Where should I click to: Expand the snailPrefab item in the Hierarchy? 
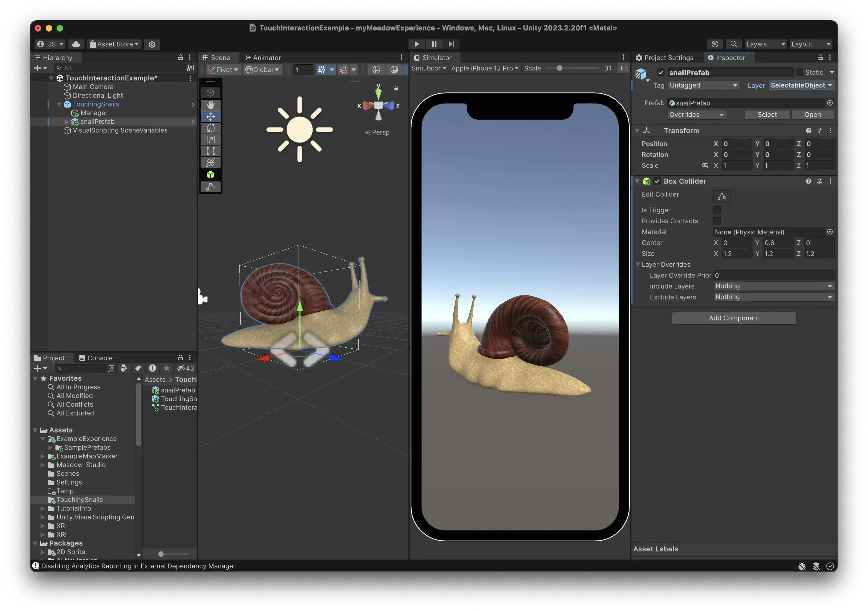(67, 122)
